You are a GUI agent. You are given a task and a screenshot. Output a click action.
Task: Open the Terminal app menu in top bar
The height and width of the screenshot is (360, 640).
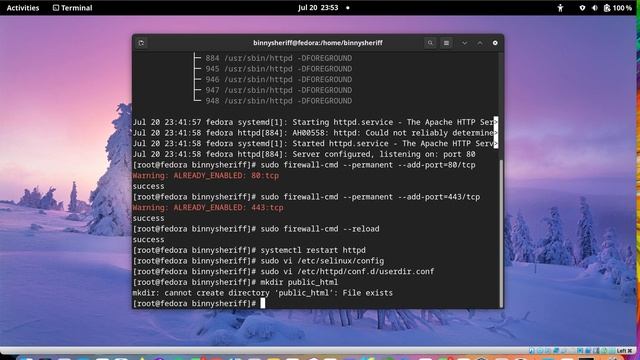click(x=73, y=8)
